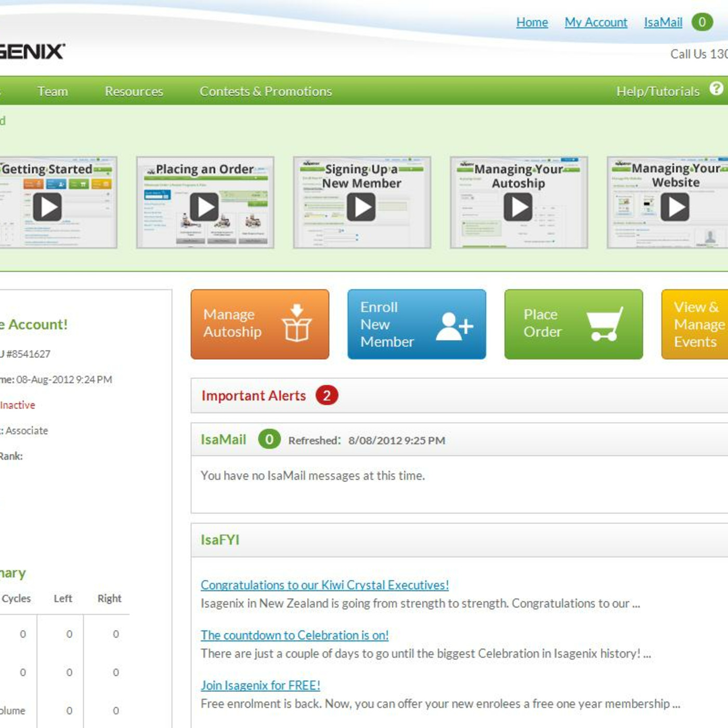This screenshot has height=728, width=728.
Task: Play the Signing Up a New Member video
Action: (361, 207)
